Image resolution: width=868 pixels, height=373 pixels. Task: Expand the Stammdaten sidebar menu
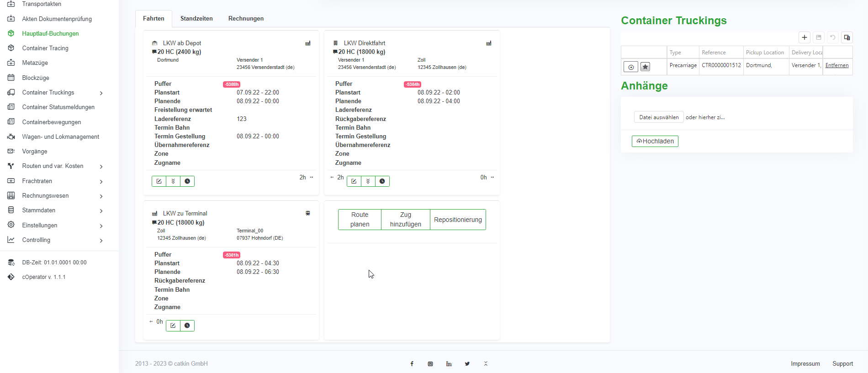pyautogui.click(x=101, y=210)
